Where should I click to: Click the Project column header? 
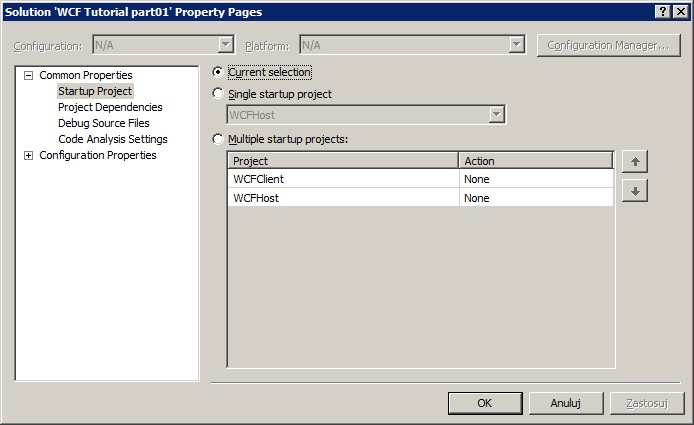[x=343, y=161]
